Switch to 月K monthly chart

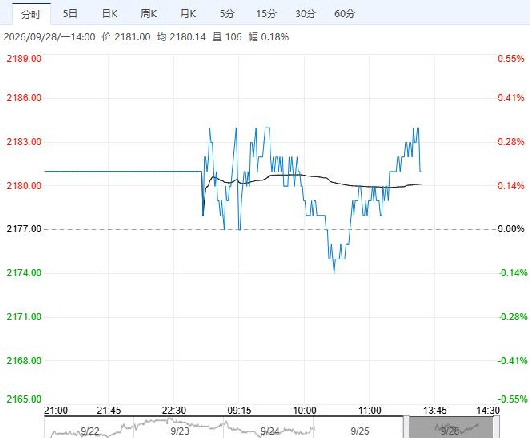click(x=188, y=14)
